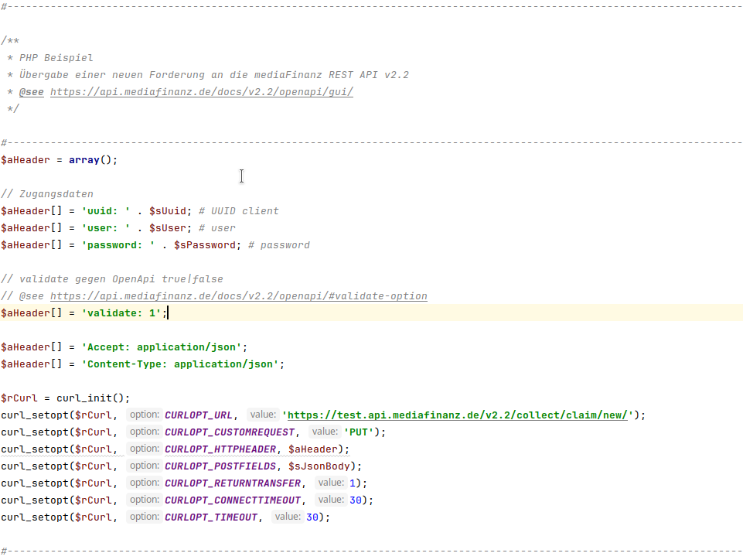Click the curl_init() function call

[90, 398]
